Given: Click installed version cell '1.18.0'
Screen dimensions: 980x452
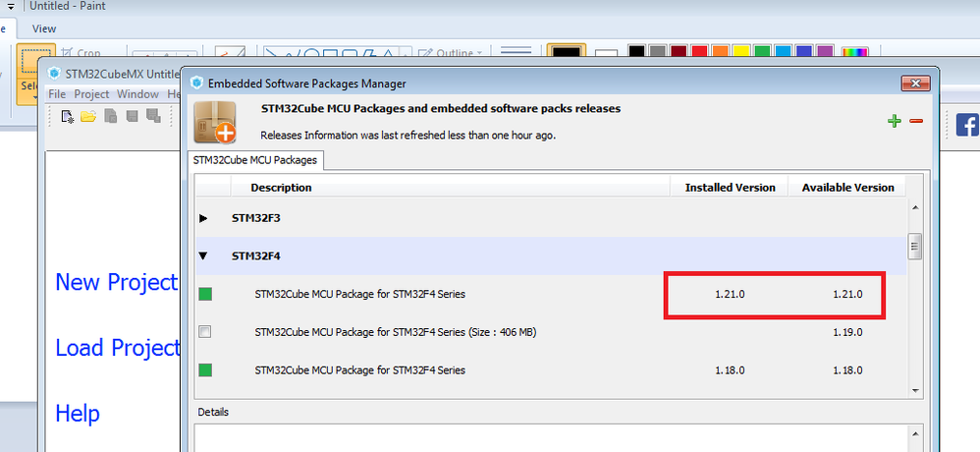Looking at the screenshot, I should (730, 370).
